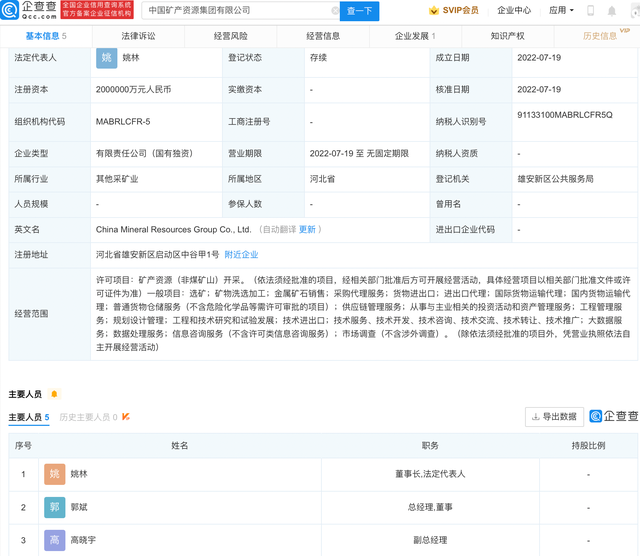Open SVIP会员 membership link
Image resolution: width=640 pixels, height=556 pixels.
[x=460, y=11]
